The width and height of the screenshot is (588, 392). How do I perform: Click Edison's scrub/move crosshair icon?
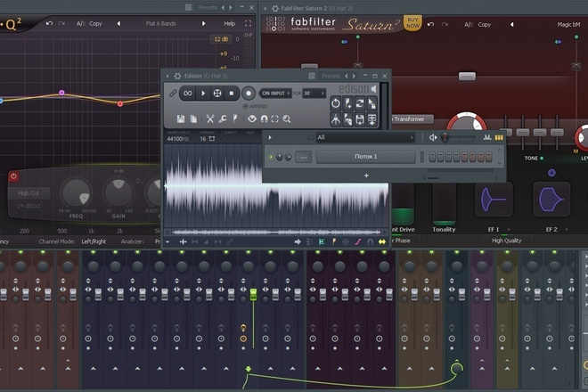[x=217, y=93]
